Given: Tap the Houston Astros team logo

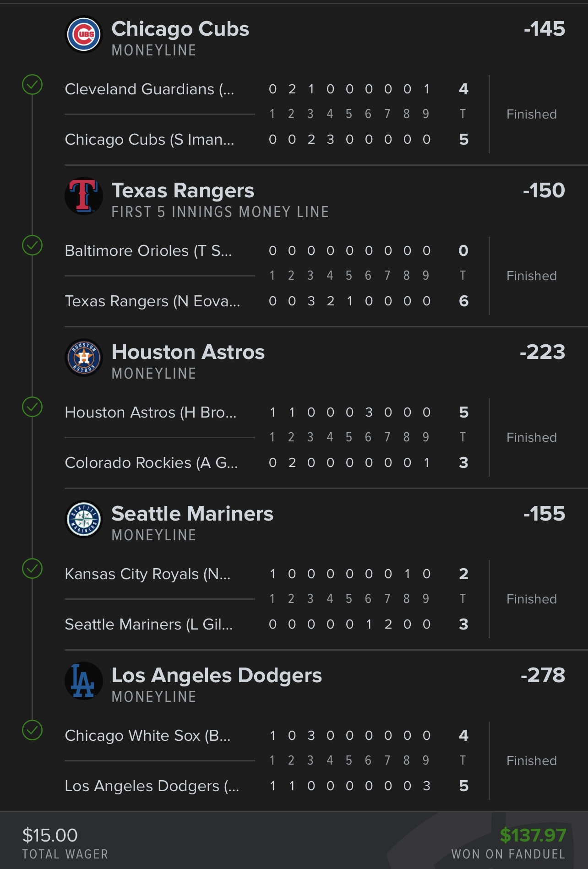Looking at the screenshot, I should pyautogui.click(x=84, y=358).
